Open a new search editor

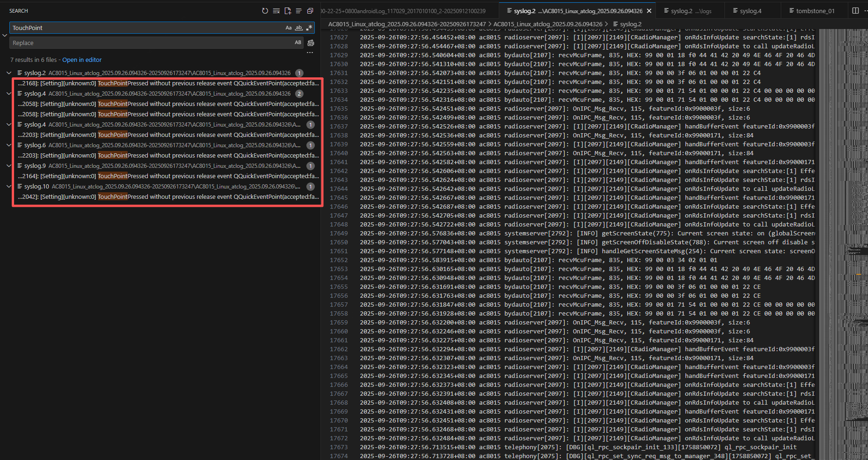[x=288, y=11]
